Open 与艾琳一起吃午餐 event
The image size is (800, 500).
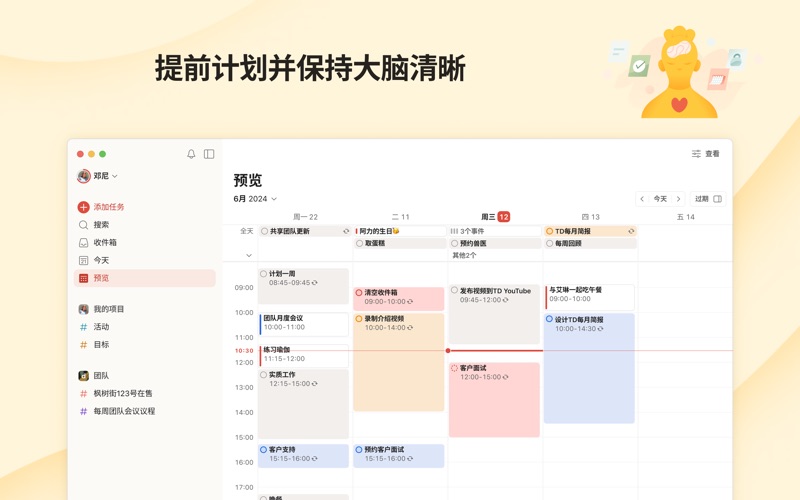point(589,297)
